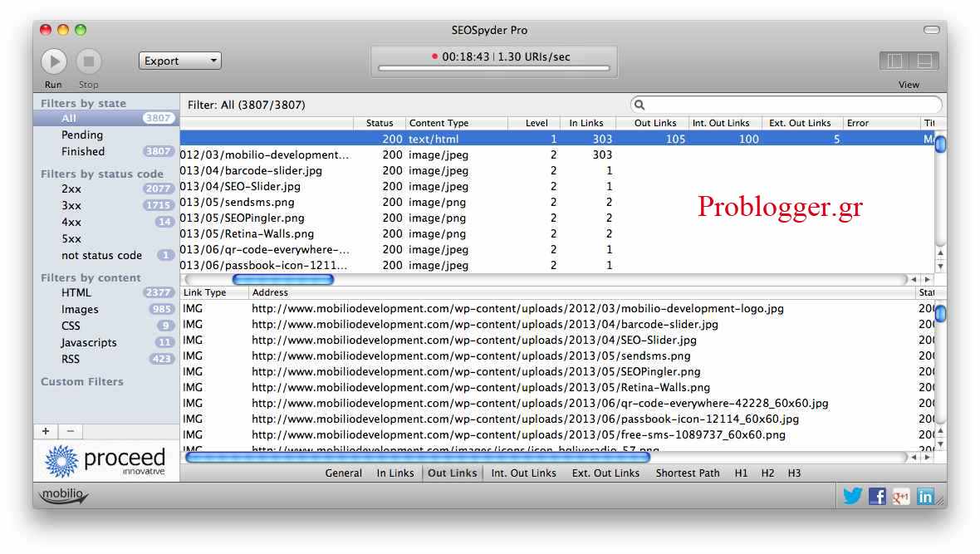Remove custom filter with minus button
This screenshot has height=554, width=980.
click(70, 431)
